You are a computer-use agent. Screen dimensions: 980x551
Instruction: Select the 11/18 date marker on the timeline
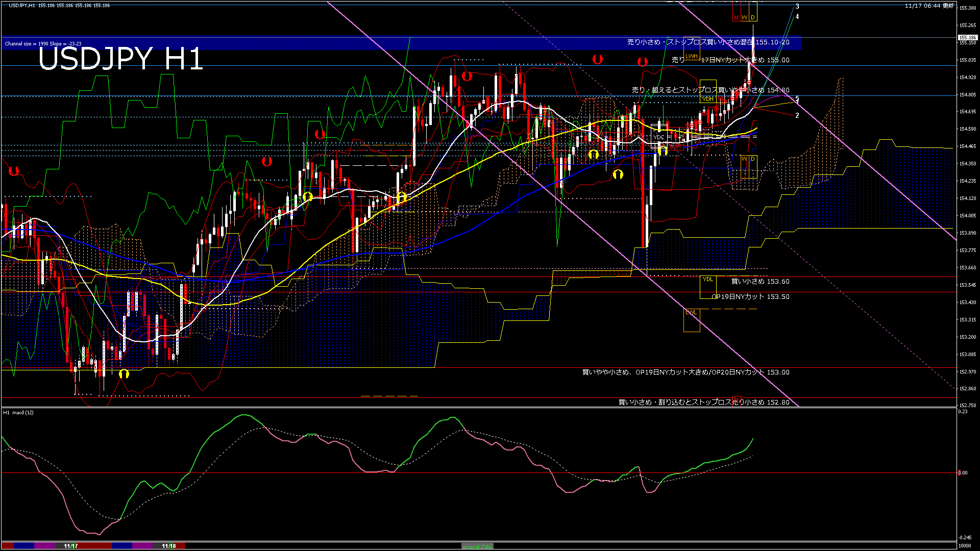(169, 546)
